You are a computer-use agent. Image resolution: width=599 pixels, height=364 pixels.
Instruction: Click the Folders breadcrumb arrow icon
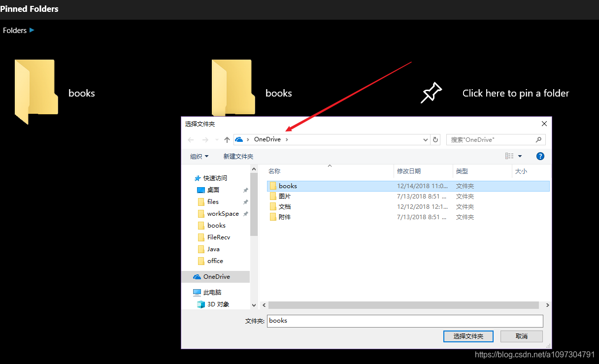(x=32, y=31)
